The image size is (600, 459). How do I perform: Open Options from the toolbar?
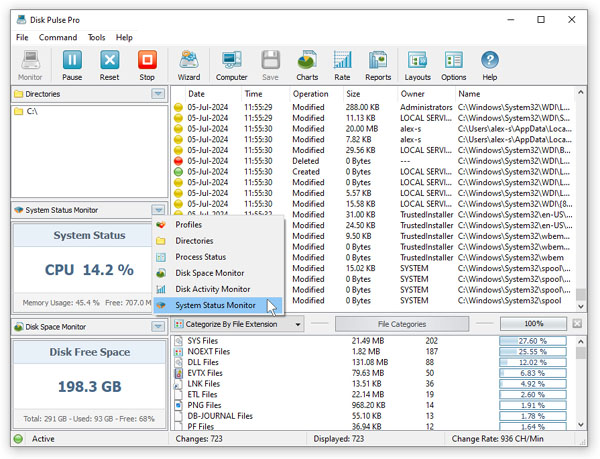tap(453, 60)
